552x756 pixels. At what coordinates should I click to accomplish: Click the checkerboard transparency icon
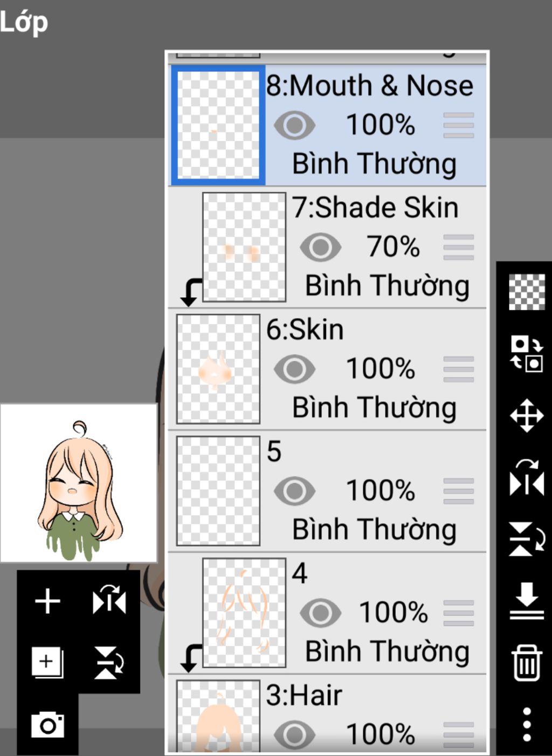(527, 292)
